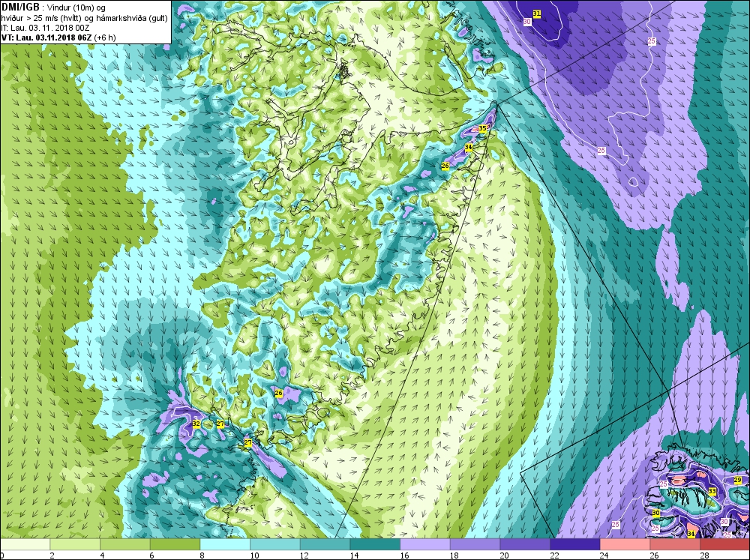Screen dimensions: 750x560
Task: Click the yellow 33 gust label
Action: point(712,492)
